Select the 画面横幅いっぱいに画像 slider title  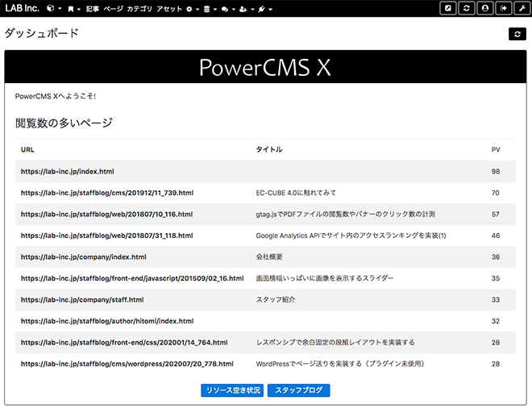pyautogui.click(x=325, y=278)
